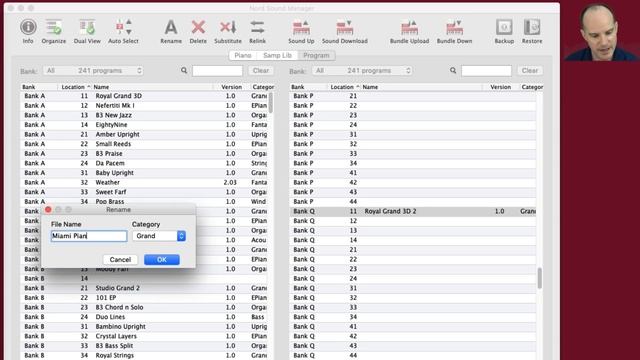
Task: Close the Rename dialog with red button
Action: coord(48,209)
